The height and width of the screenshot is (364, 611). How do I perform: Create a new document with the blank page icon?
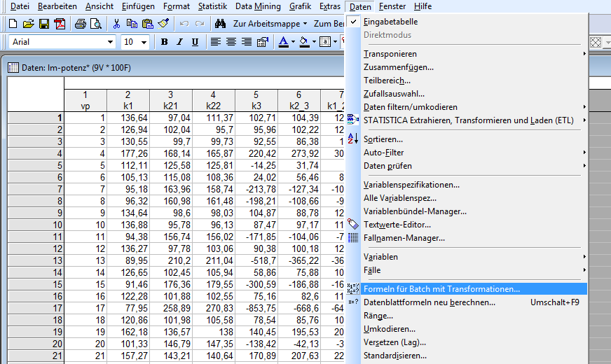coord(13,24)
